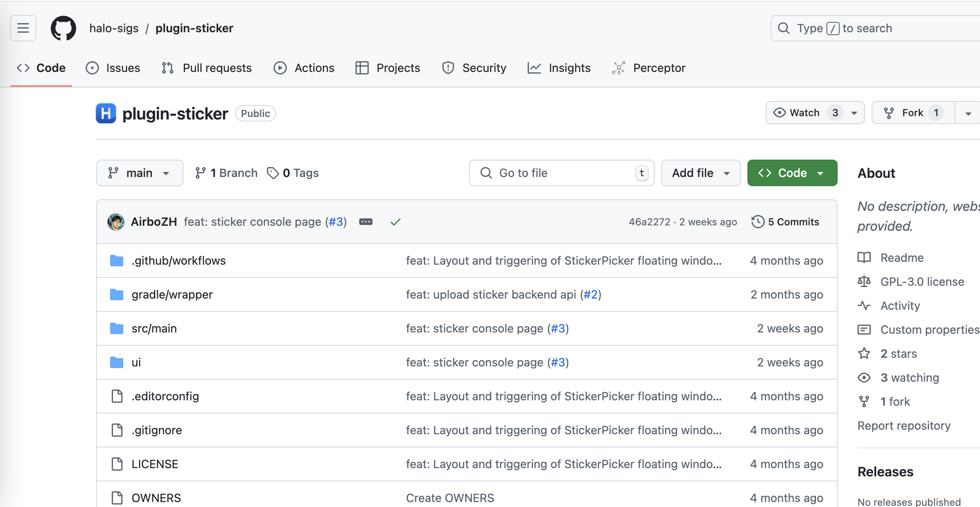
Task: Open the Insights tab
Action: (x=559, y=68)
